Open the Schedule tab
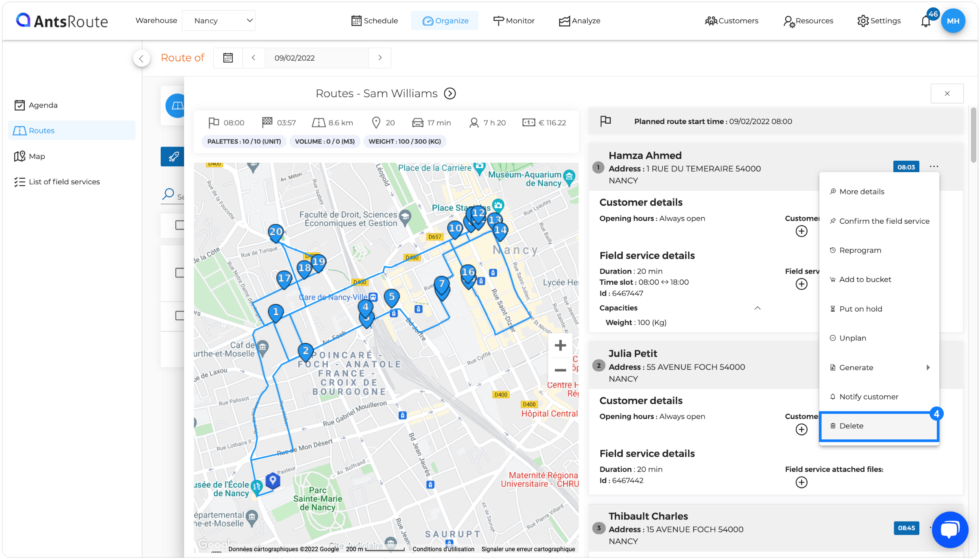This screenshot has width=980, height=559. [x=374, y=21]
